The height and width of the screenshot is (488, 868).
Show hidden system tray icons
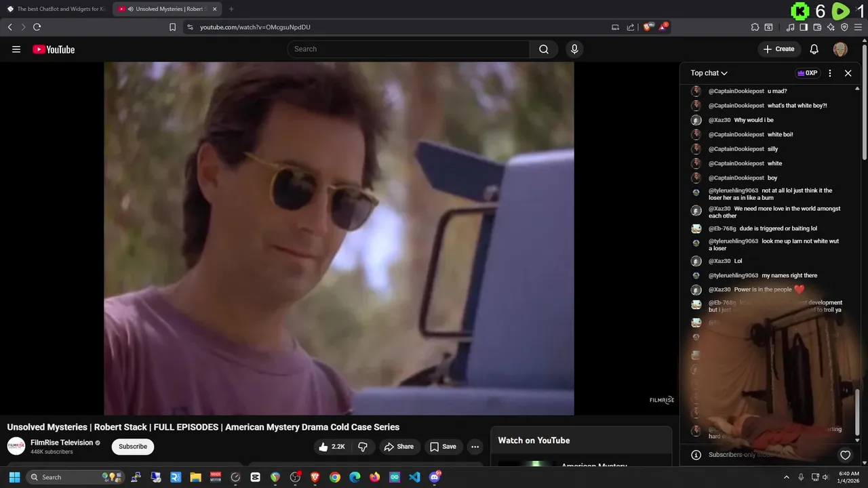click(x=787, y=477)
